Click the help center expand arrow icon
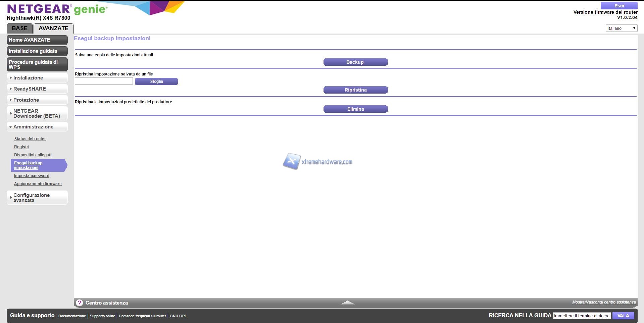Viewport: 644px width, 323px height. 348,303
